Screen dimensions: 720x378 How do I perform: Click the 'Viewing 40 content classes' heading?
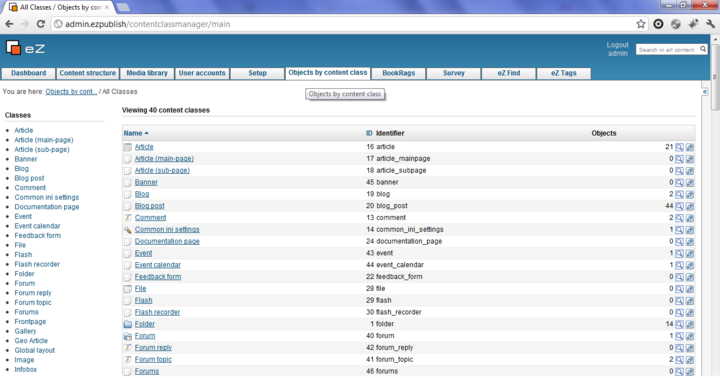[166, 110]
